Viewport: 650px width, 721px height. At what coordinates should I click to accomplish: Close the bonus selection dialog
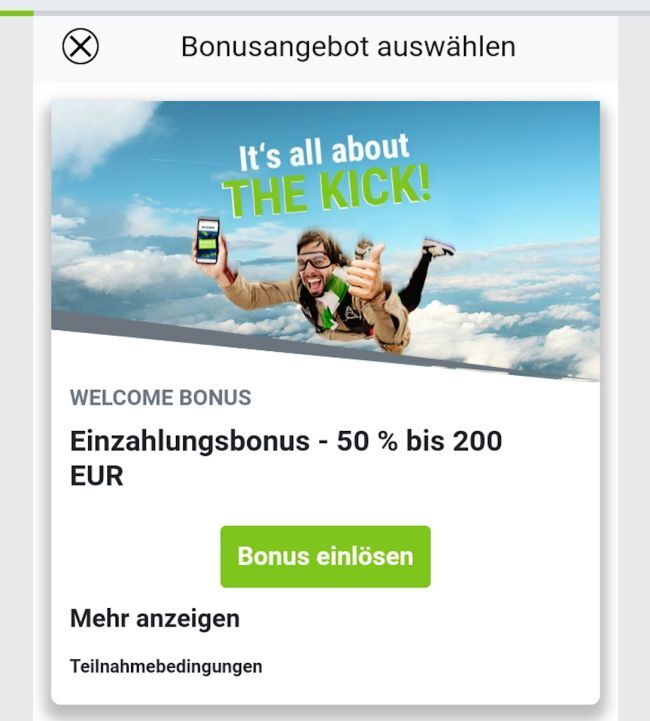[x=80, y=46]
